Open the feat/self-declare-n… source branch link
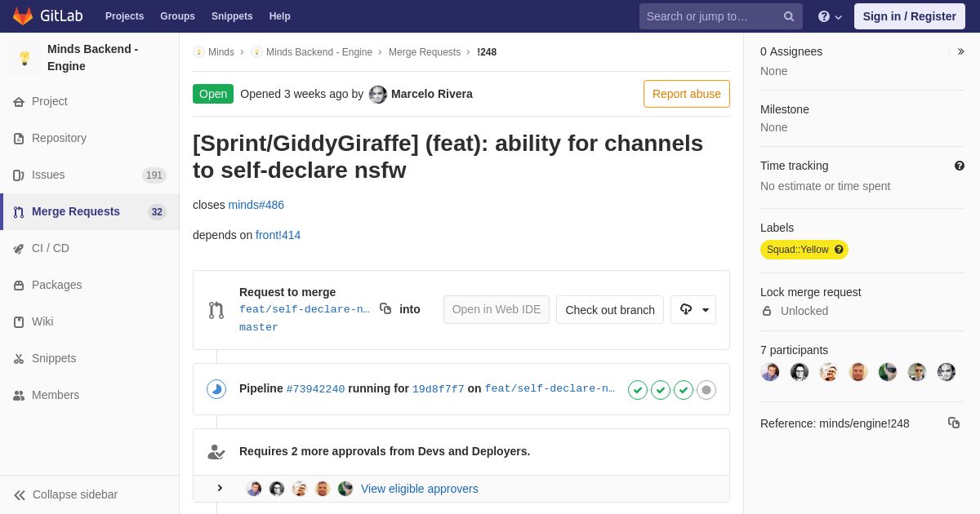The height and width of the screenshot is (514, 980). click(305, 310)
